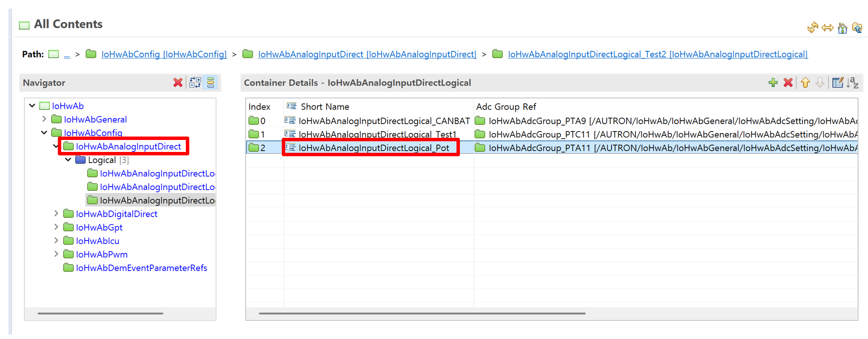Click the red X in Navigator header
The height and width of the screenshot is (339, 868).
click(178, 83)
